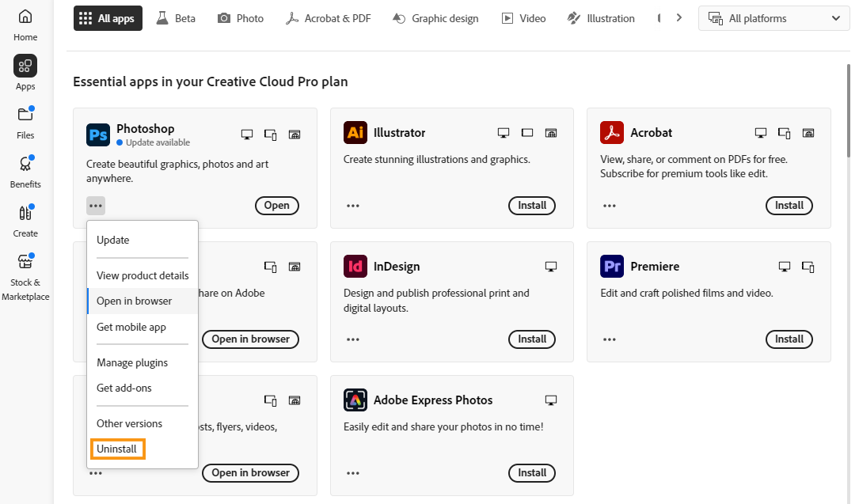
Task: Open Illustrator's three-dot more options menu
Action: click(353, 206)
